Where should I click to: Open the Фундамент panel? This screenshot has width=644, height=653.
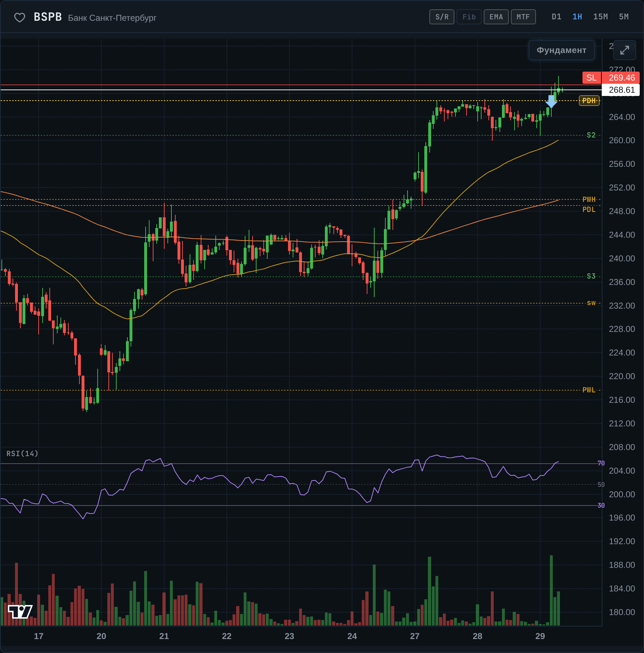coord(561,50)
